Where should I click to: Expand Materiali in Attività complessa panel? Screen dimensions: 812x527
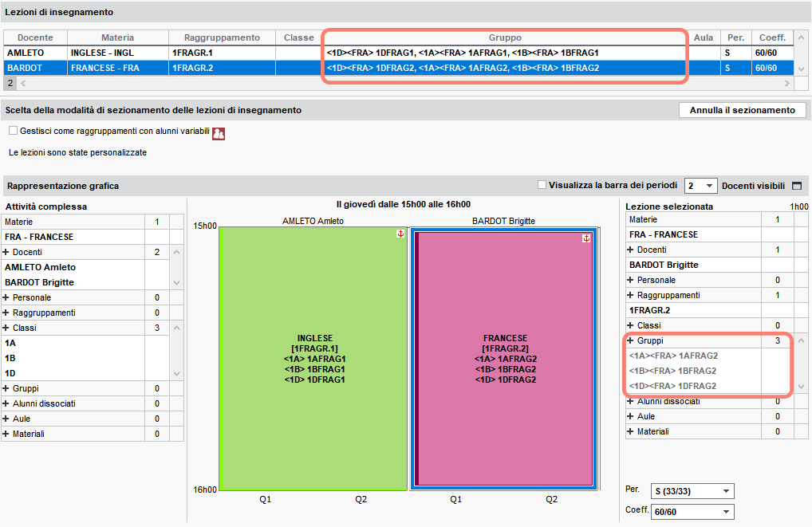(6, 434)
